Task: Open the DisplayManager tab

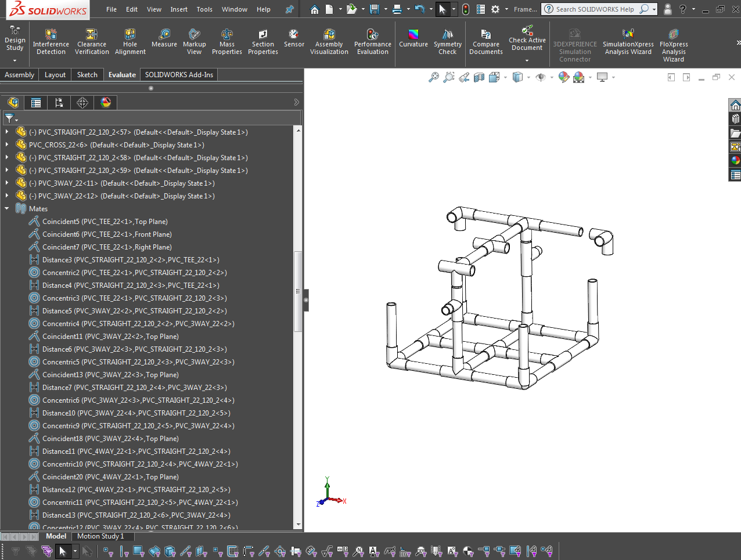Action: click(x=106, y=103)
